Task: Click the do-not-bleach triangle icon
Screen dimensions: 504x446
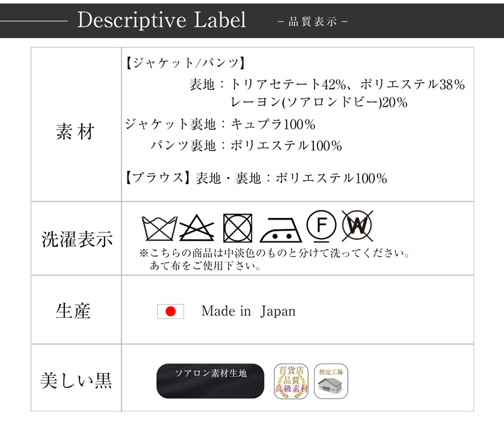Action: tap(196, 228)
